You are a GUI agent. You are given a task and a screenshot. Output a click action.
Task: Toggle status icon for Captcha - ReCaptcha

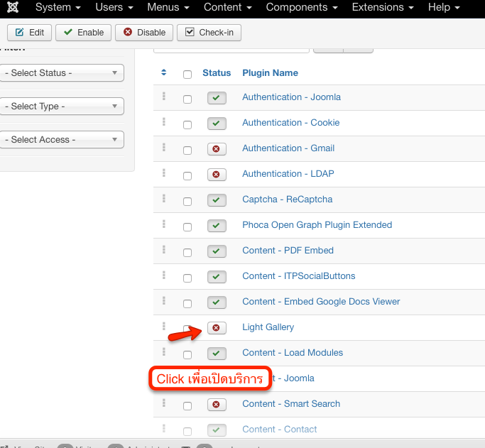(x=217, y=200)
